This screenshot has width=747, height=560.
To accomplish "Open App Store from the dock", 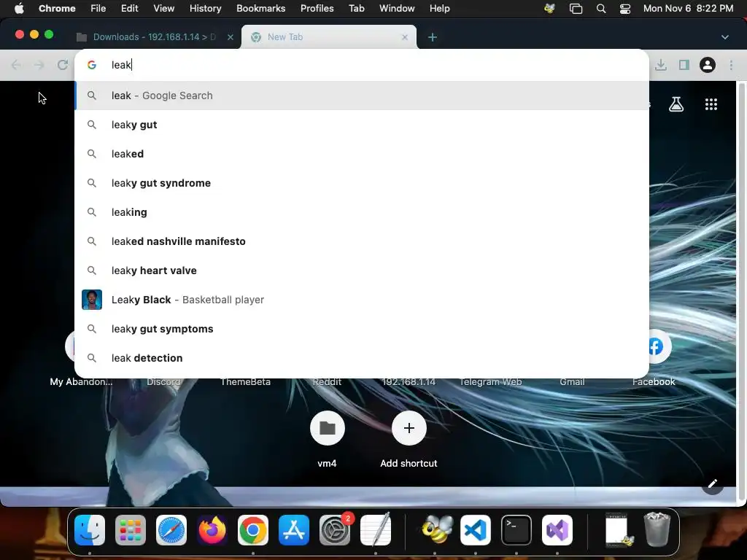I will [x=293, y=530].
